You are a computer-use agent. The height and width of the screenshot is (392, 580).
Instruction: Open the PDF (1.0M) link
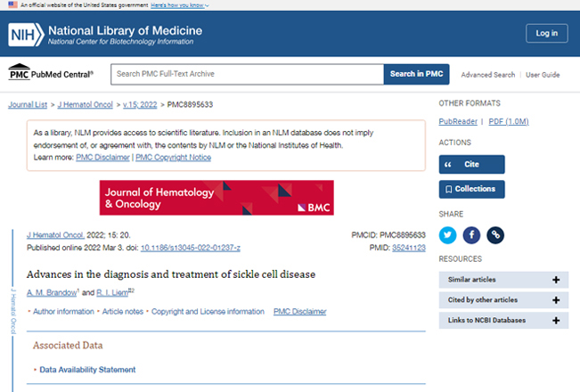click(x=509, y=121)
